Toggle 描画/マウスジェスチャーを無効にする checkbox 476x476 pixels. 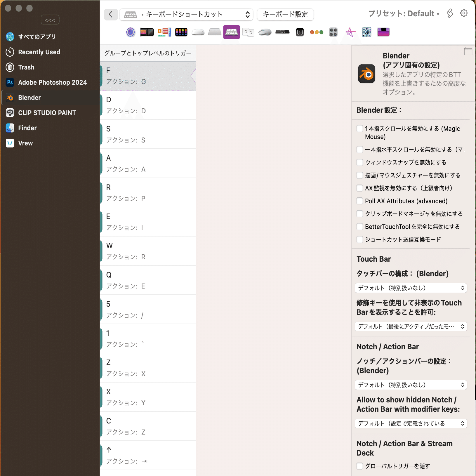point(360,176)
